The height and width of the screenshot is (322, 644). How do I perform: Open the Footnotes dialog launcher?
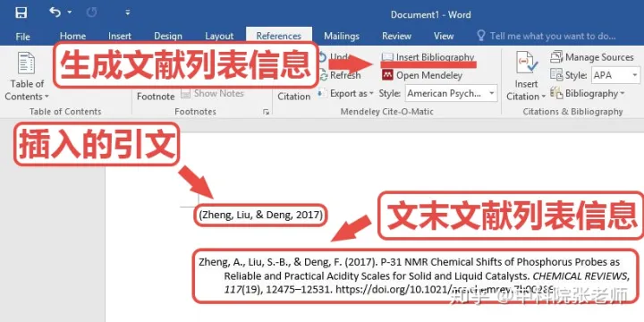(x=266, y=112)
